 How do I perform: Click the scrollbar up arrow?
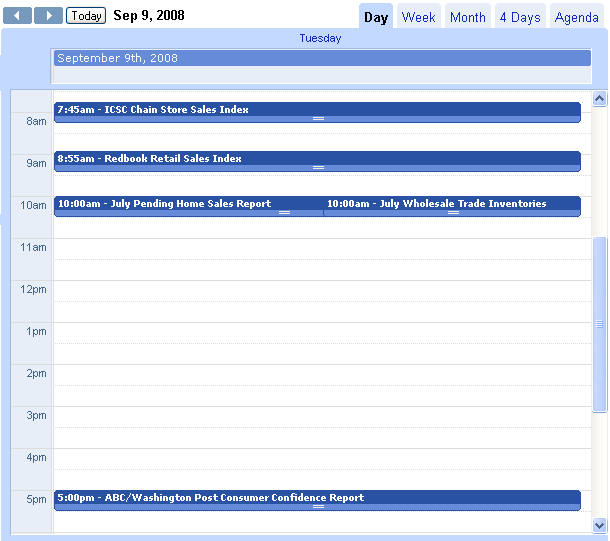pos(599,98)
